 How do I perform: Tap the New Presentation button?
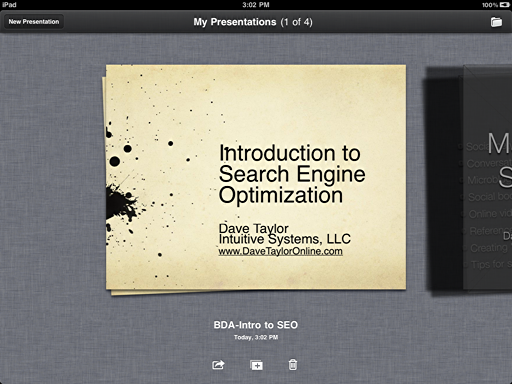tap(34, 22)
